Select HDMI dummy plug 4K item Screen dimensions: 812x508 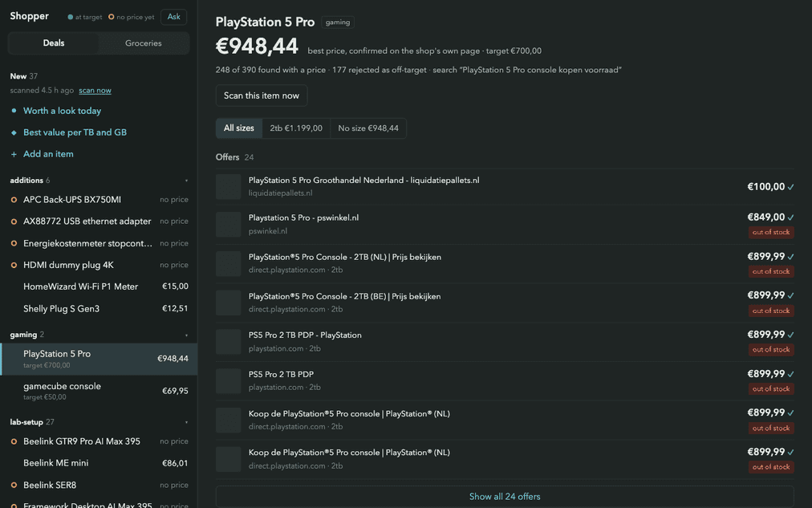point(99,265)
